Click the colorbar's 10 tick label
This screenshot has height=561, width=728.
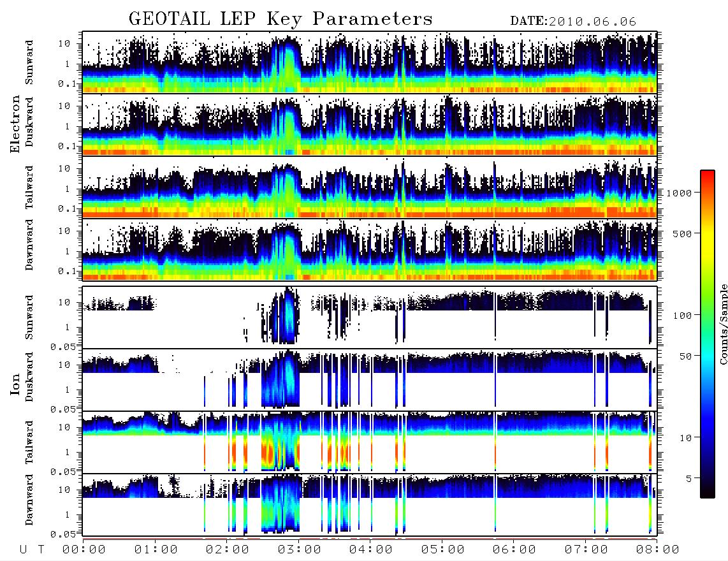[x=685, y=438]
